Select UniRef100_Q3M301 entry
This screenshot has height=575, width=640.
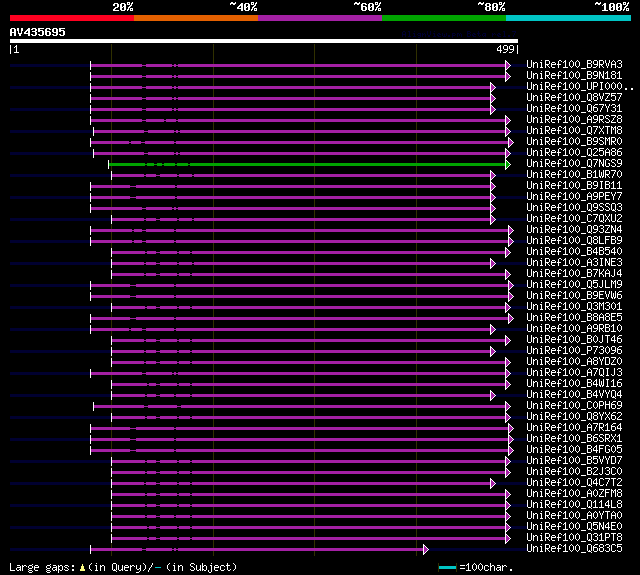click(574, 307)
